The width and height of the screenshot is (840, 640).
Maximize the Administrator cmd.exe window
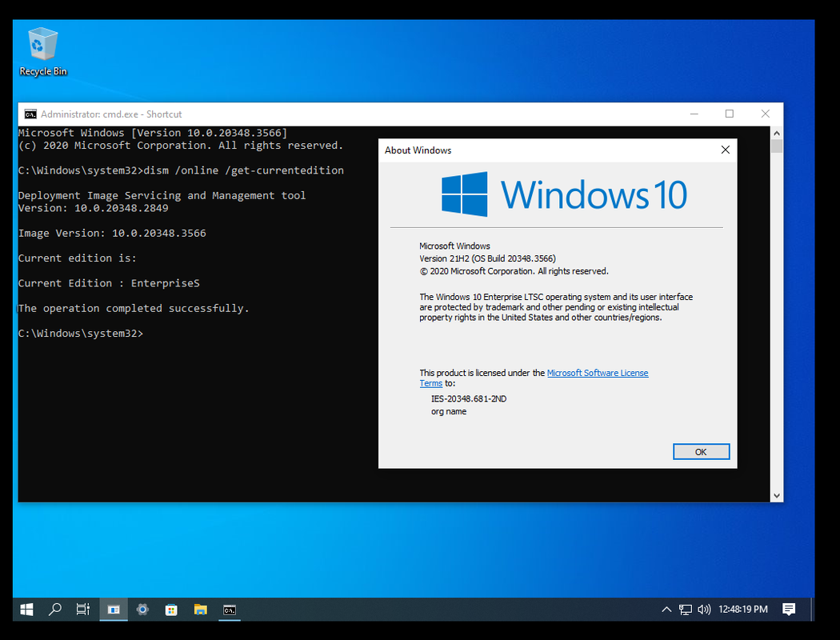729,114
